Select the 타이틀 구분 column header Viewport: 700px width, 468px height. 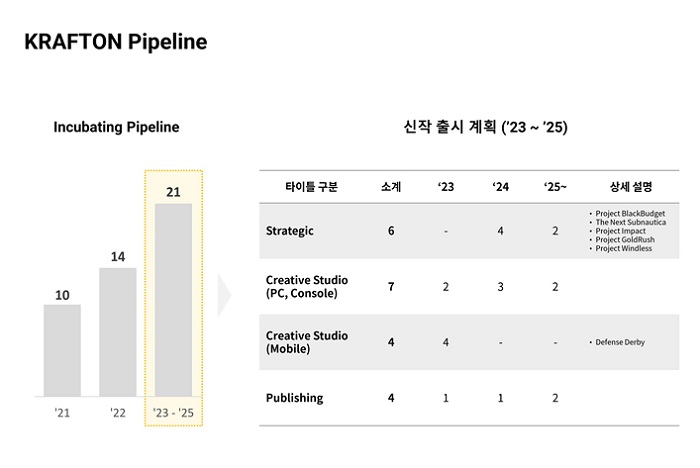[311, 187]
